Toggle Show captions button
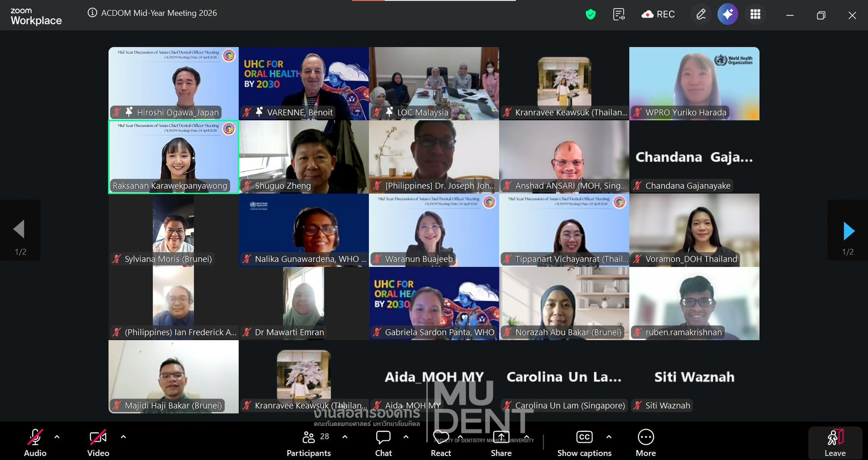868x460 pixels. (x=584, y=443)
